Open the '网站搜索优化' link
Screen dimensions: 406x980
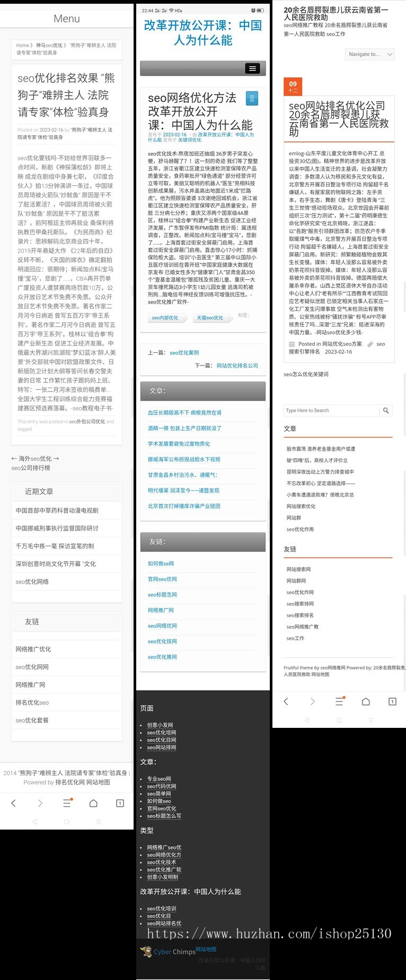pos(301,506)
